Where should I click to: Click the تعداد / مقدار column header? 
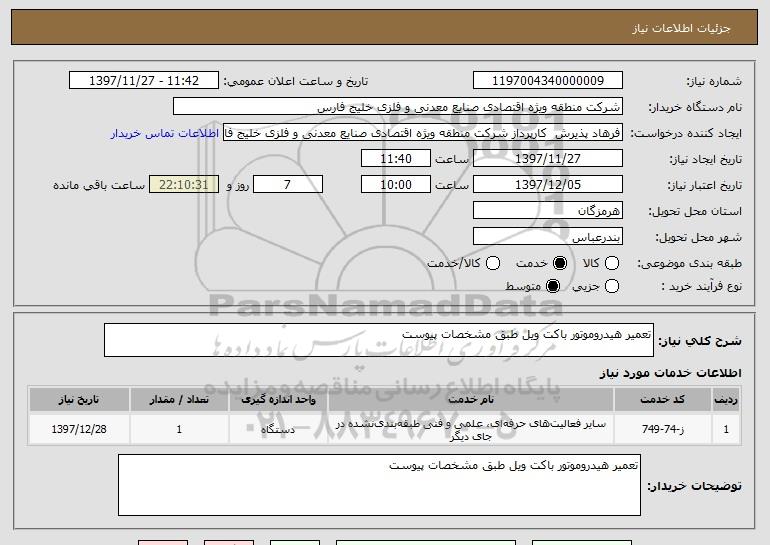[x=179, y=400]
